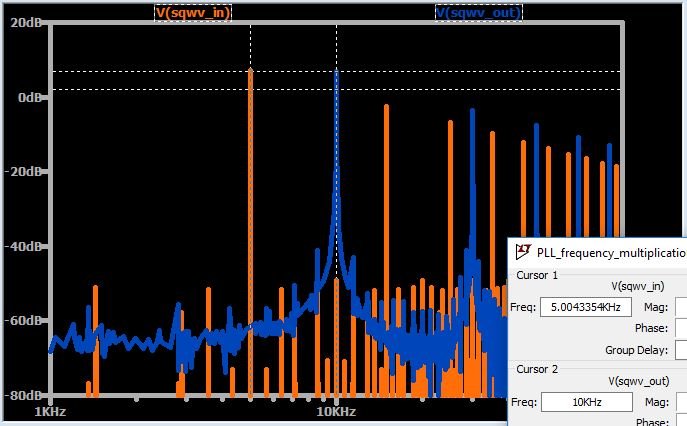Click the V(sqwv_in) trace label
687x426 pixels.
point(193,12)
